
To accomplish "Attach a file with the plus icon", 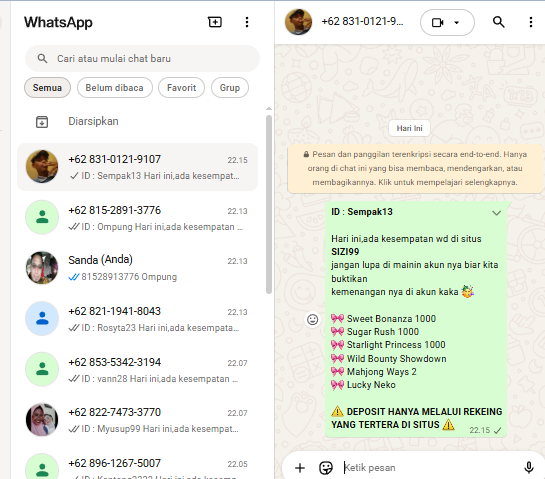I will coord(300,468).
